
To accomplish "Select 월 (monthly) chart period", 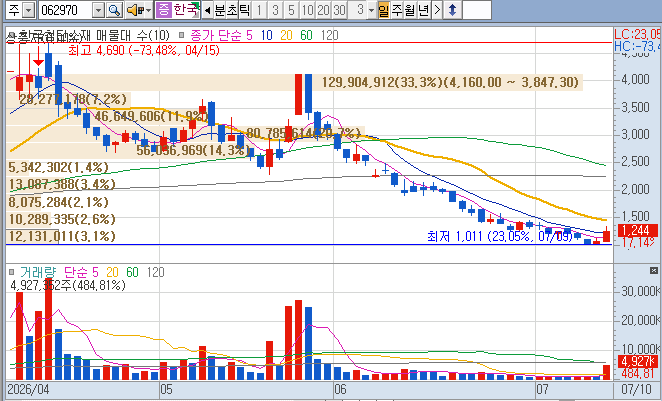I will click(410, 10).
